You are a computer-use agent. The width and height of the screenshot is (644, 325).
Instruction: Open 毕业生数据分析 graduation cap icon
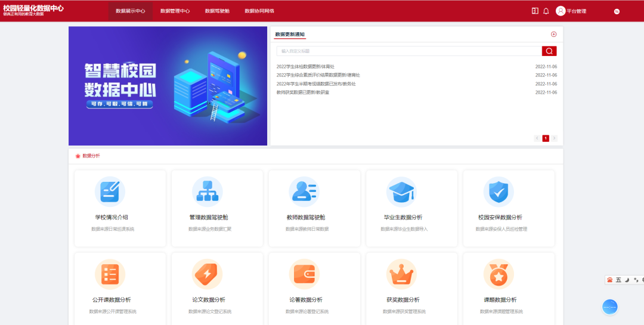point(401,191)
